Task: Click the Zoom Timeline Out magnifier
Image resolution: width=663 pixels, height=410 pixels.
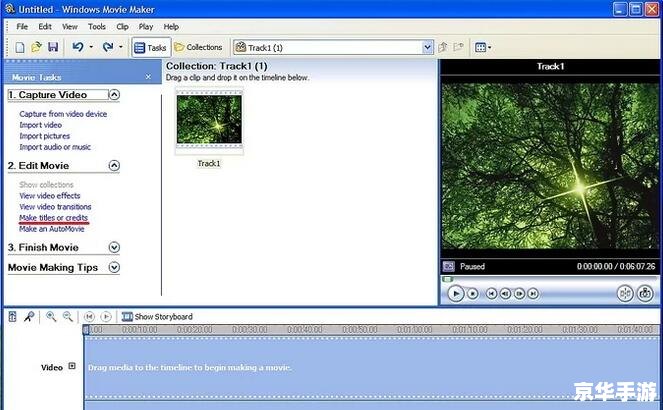Action: [68, 316]
